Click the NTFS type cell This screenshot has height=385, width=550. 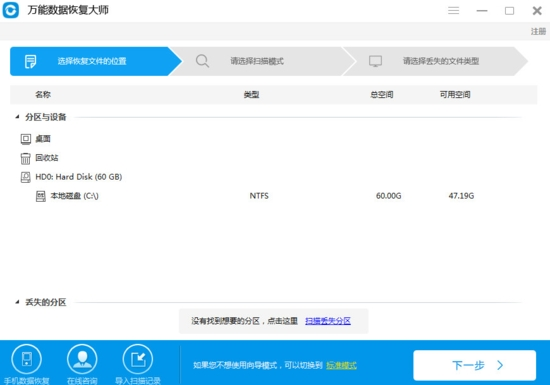pos(259,196)
